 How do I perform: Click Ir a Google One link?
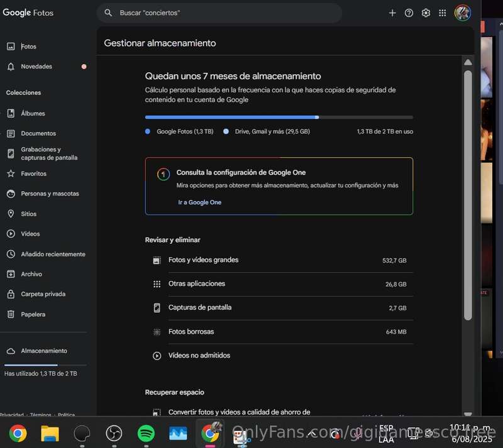click(199, 202)
